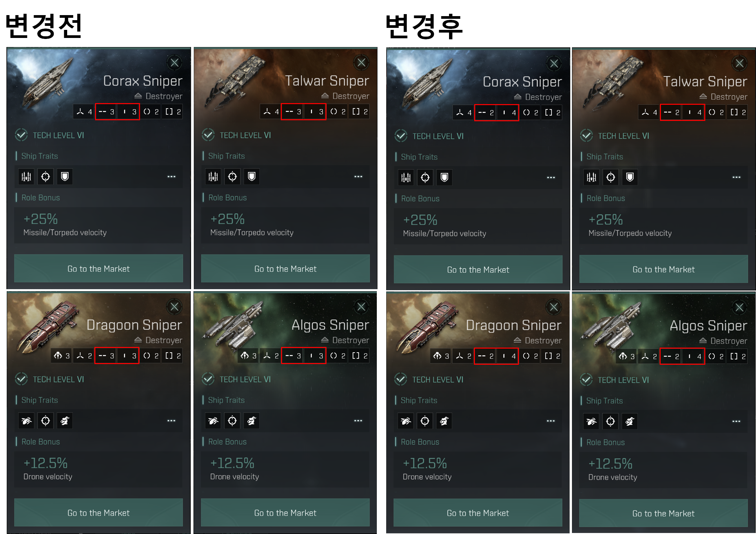
Task: Expand ship traits ellipsis on after Dragoon Sniper
Action: (551, 421)
